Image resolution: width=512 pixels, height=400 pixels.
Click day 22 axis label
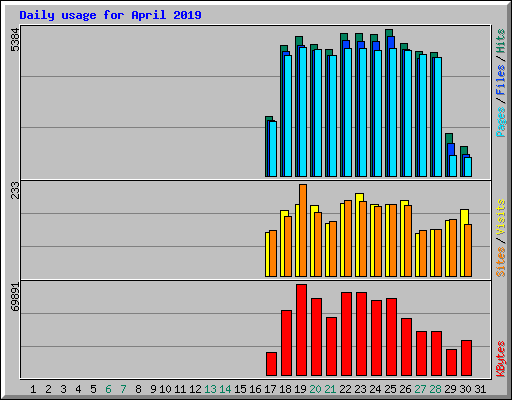(345, 389)
